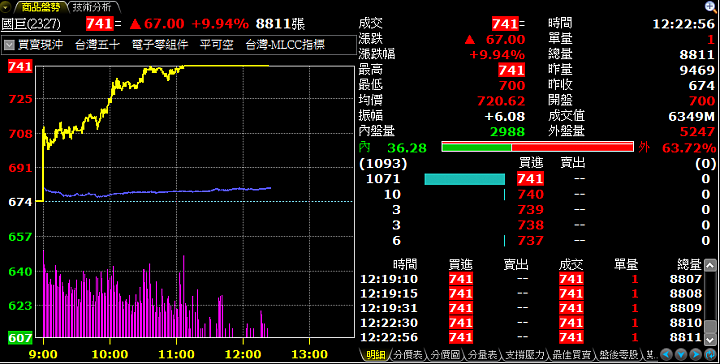
Task: Click the blue right arrow tab-scroll icon
Action: [x=696, y=355]
